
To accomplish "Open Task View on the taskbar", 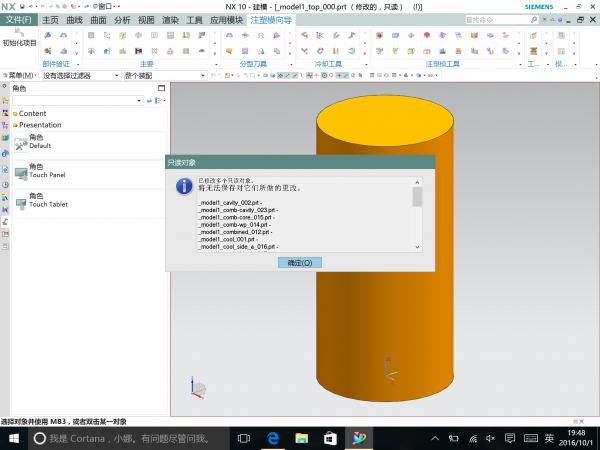I will 243,438.
